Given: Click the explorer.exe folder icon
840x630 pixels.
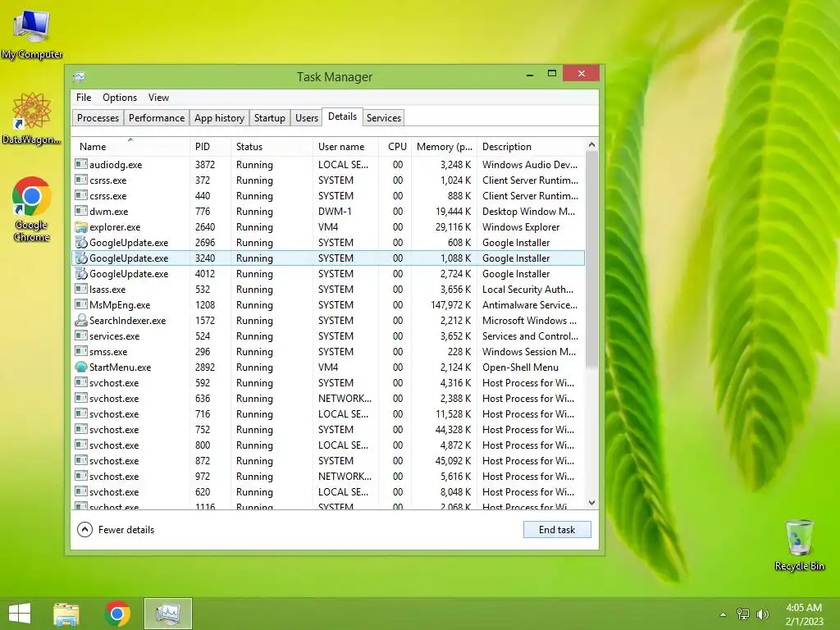Looking at the screenshot, I should click(81, 226).
